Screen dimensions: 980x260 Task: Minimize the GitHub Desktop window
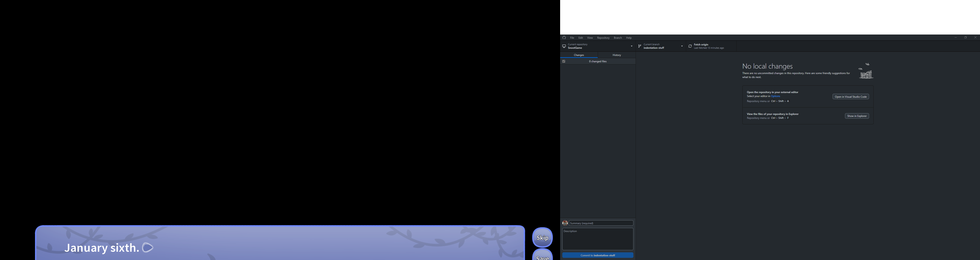tap(955, 38)
